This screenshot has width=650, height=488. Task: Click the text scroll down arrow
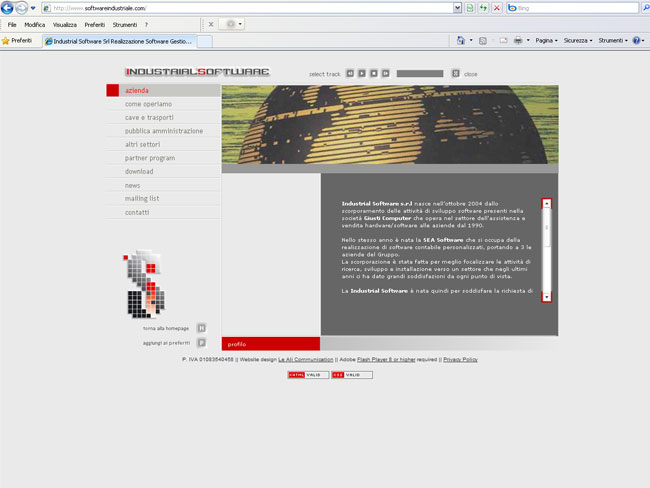click(x=547, y=297)
